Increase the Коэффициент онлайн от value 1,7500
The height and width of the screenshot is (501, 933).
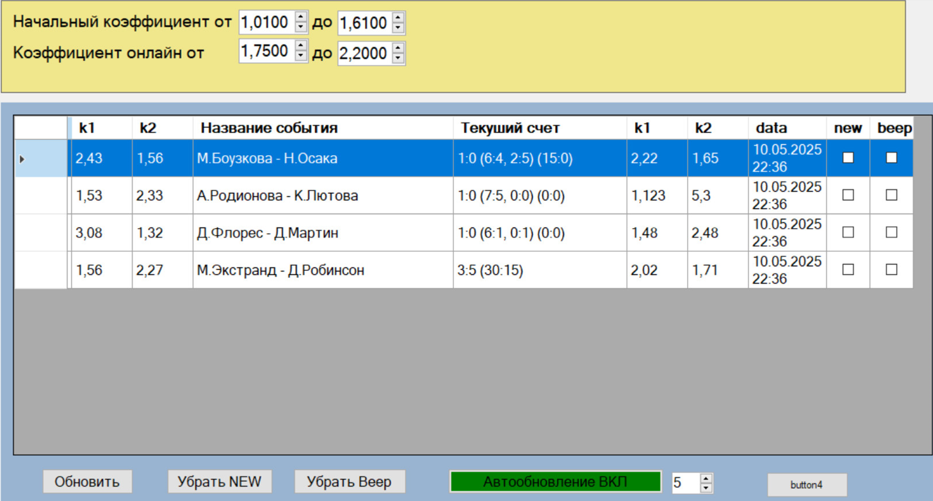(x=301, y=46)
